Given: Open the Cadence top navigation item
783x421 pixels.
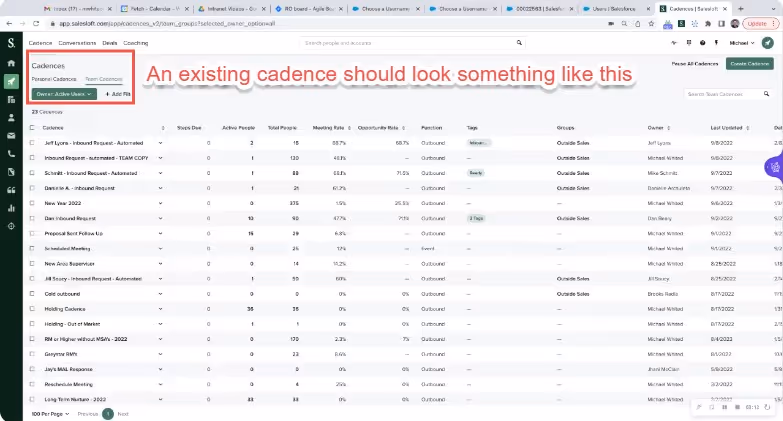Looking at the screenshot, I should tap(40, 43).
